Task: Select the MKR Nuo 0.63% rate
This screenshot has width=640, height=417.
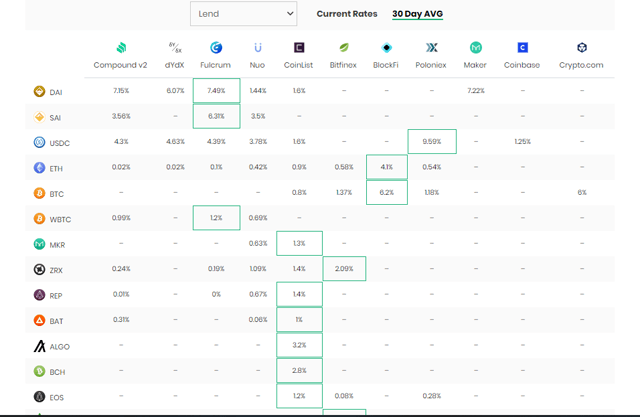Action: [x=258, y=243]
